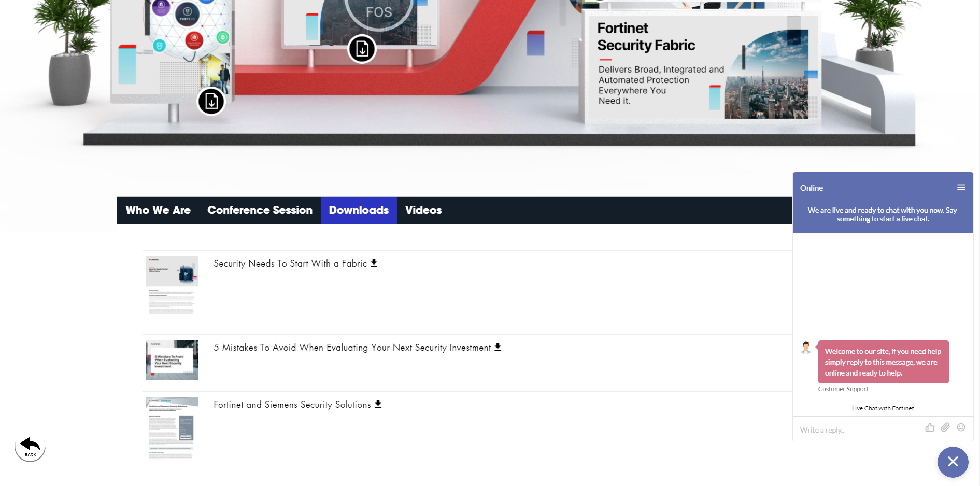980x486 pixels.
Task: Switch to the Videos tab
Action: [423, 210]
